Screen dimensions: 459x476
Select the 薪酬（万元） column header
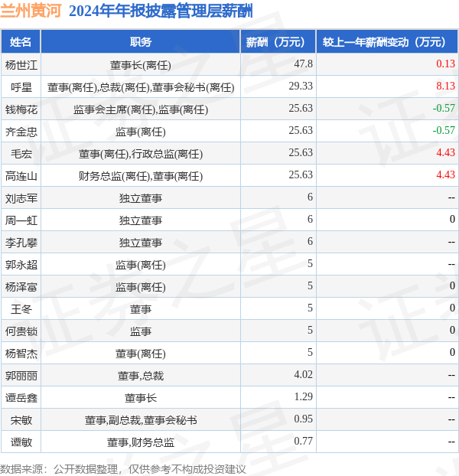278,41
